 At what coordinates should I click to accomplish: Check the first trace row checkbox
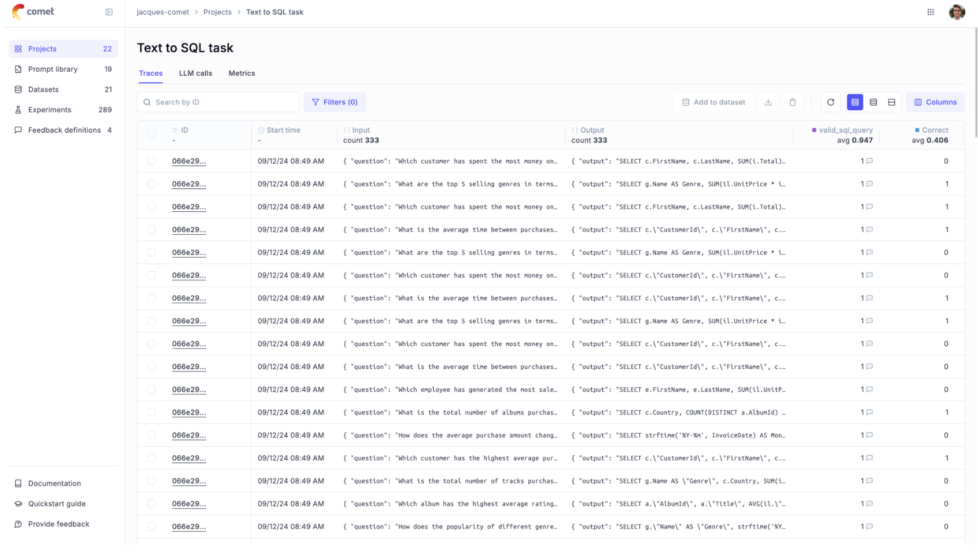[151, 161]
